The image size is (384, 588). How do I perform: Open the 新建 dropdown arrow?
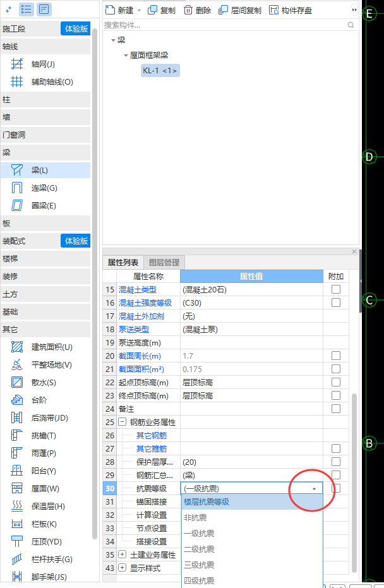(139, 11)
